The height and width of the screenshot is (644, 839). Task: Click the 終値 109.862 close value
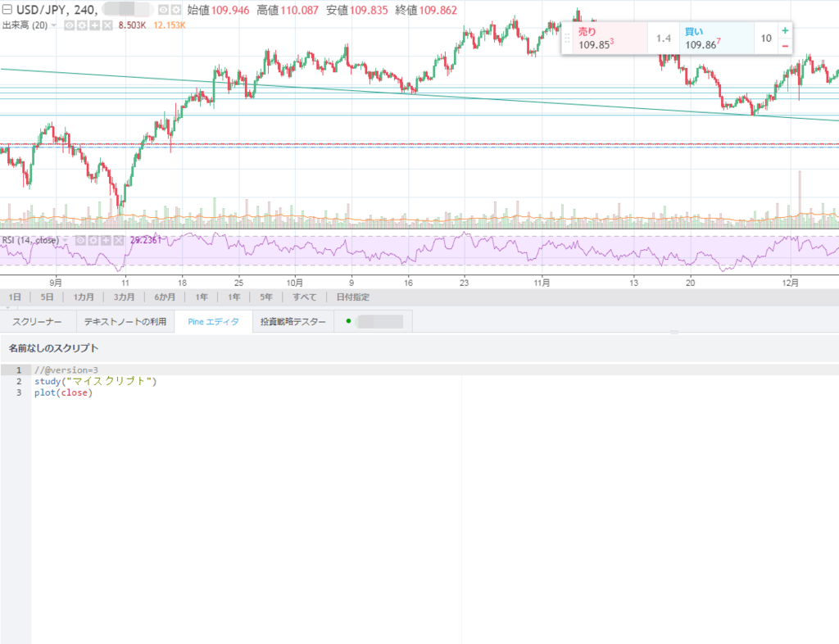(x=426, y=10)
